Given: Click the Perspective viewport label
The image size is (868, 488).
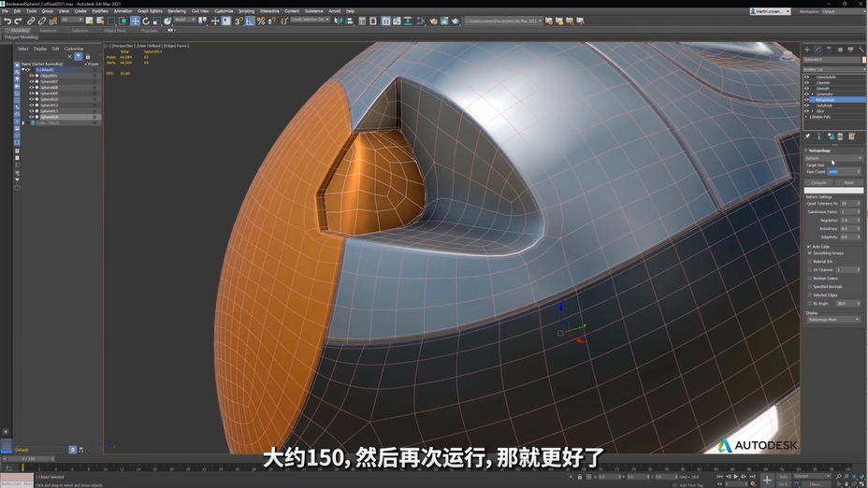Looking at the screenshot, I should point(123,46).
